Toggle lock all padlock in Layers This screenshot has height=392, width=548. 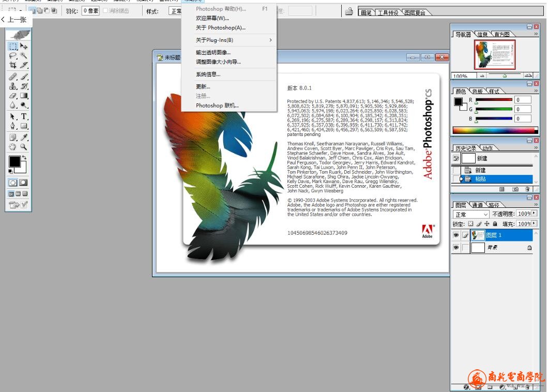pos(495,224)
